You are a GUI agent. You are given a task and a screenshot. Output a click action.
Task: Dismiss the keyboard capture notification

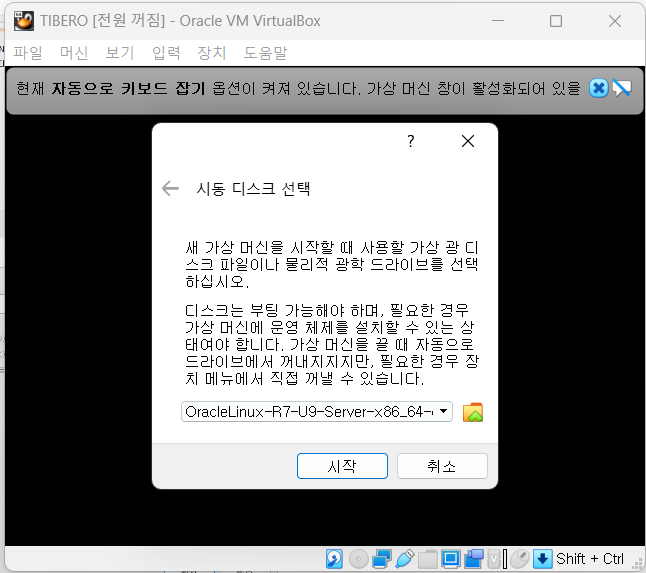[598, 88]
